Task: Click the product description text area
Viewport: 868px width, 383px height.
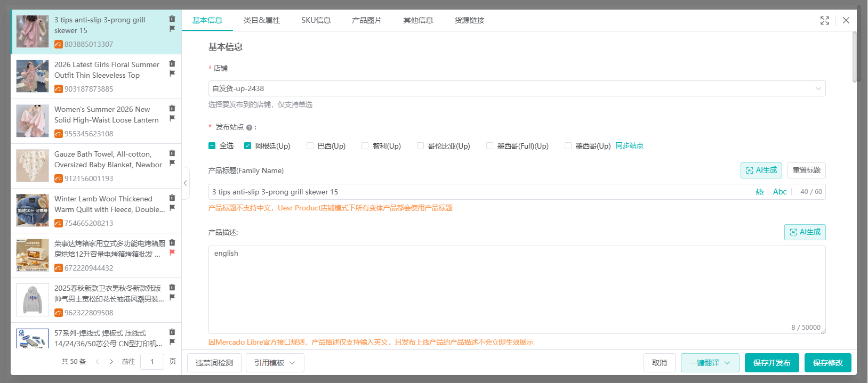Action: [x=517, y=290]
